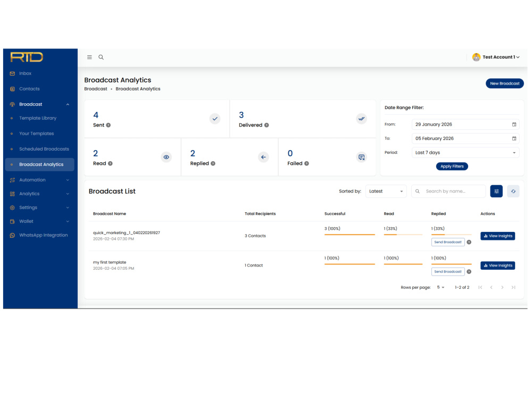Viewport: 532px width, 399px height.
Task: Click the 3 Contacts cell
Action: click(x=255, y=236)
